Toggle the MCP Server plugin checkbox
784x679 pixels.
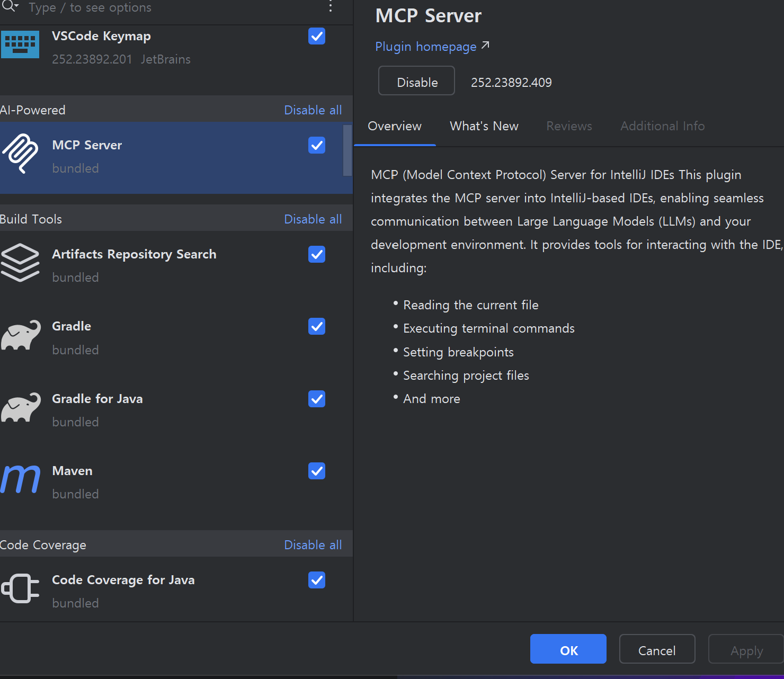coord(317,145)
